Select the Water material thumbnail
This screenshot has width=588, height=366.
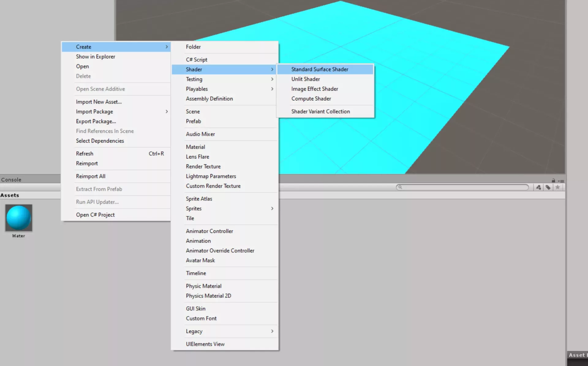[19, 218]
